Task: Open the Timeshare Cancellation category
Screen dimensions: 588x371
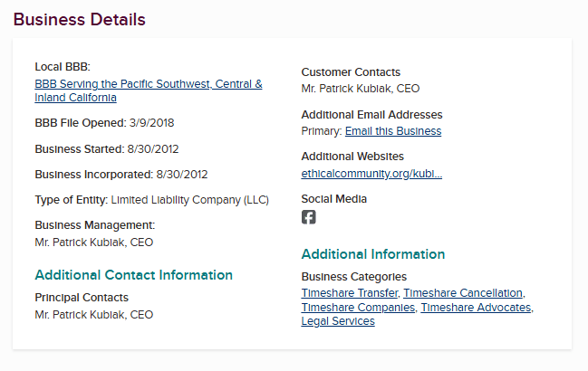Action: coord(462,293)
